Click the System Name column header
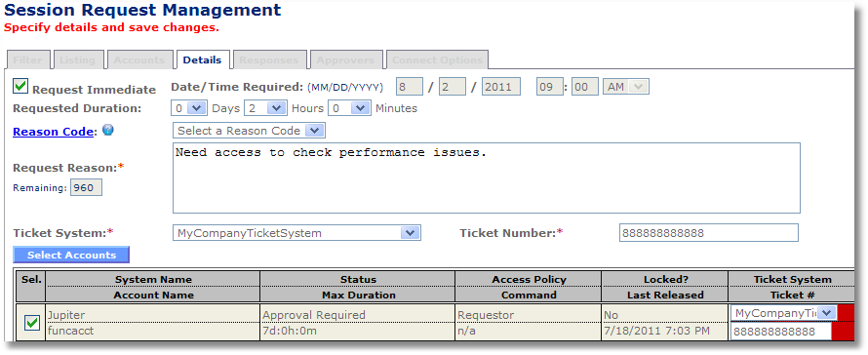The image size is (868, 355). click(x=153, y=279)
